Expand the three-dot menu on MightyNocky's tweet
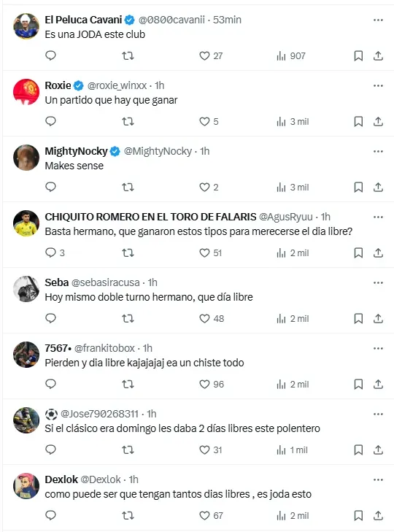Image resolution: width=394 pixels, height=532 pixels. (x=378, y=151)
